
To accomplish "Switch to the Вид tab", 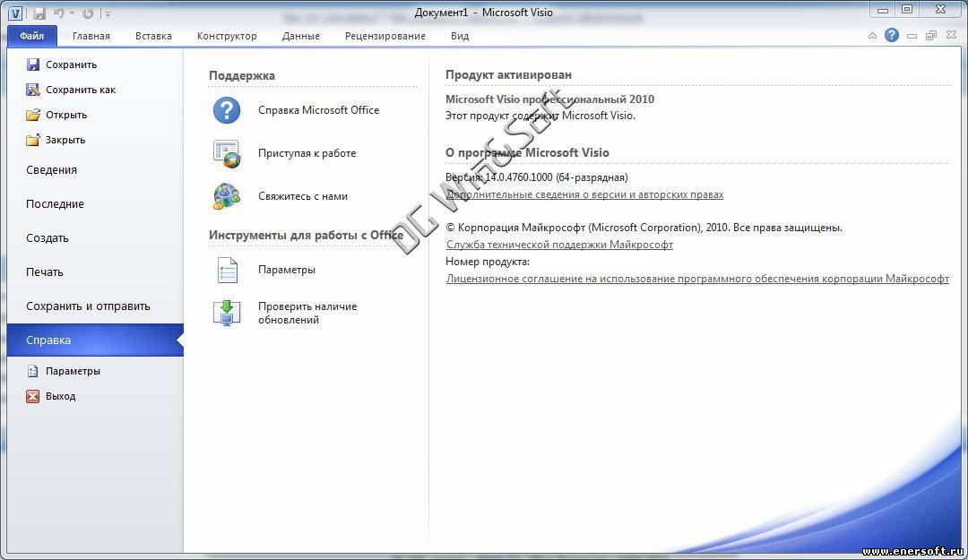I will (x=459, y=36).
